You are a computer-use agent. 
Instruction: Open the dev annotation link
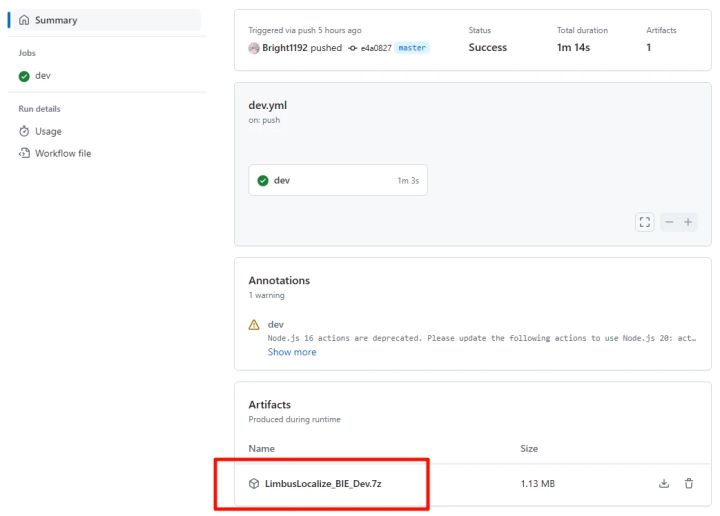pyautogui.click(x=276, y=325)
